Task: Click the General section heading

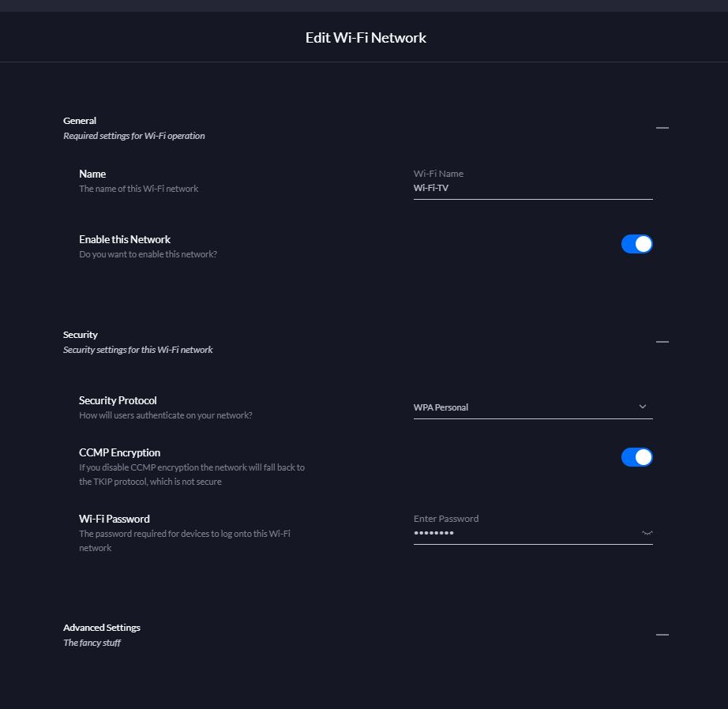Action: point(80,121)
